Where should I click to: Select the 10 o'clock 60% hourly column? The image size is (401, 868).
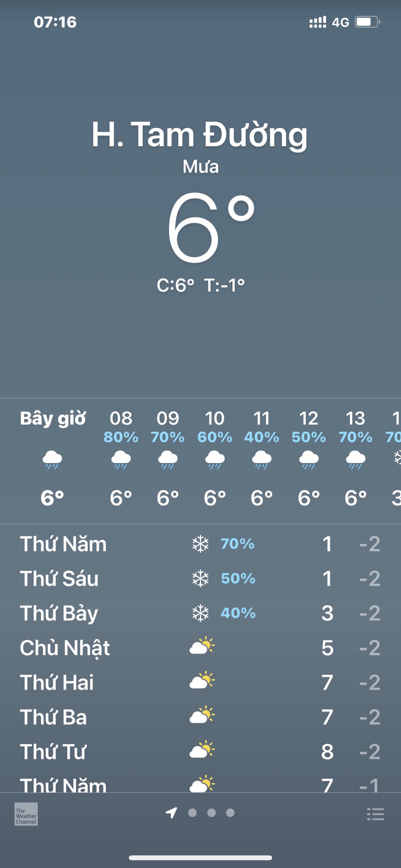[215, 458]
